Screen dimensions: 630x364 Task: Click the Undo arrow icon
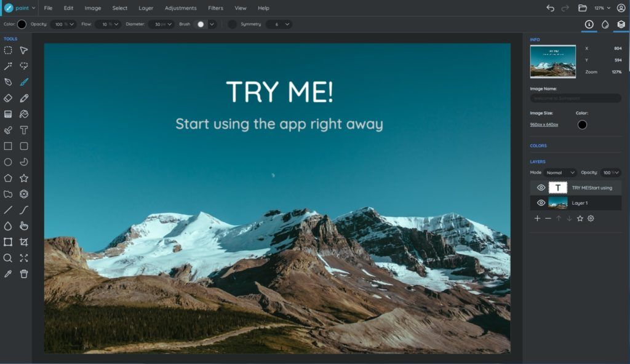tap(550, 8)
